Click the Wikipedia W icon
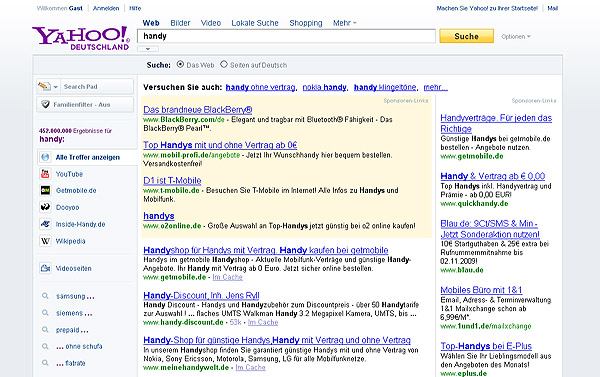 [45, 241]
